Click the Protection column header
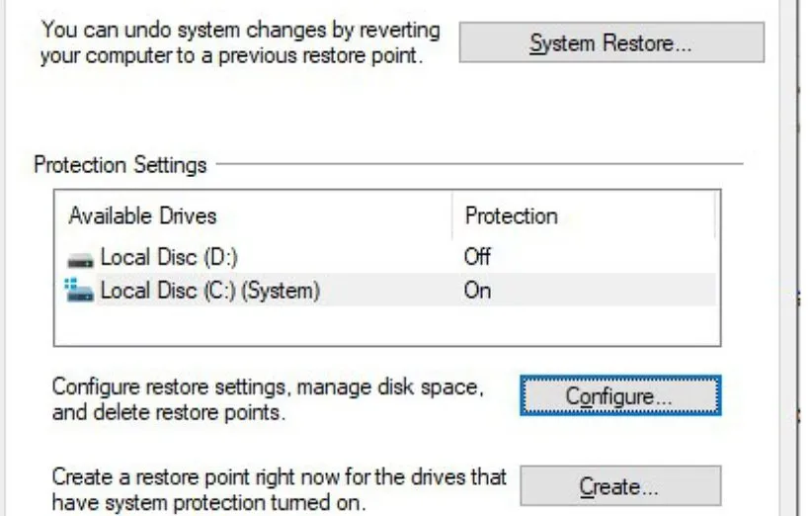Viewport: 812px width, 516px height. pos(511,215)
